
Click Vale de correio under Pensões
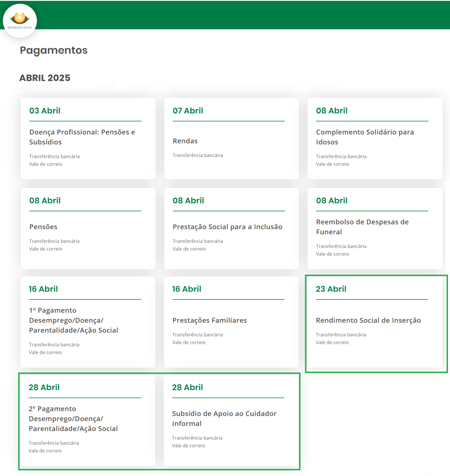(46, 249)
